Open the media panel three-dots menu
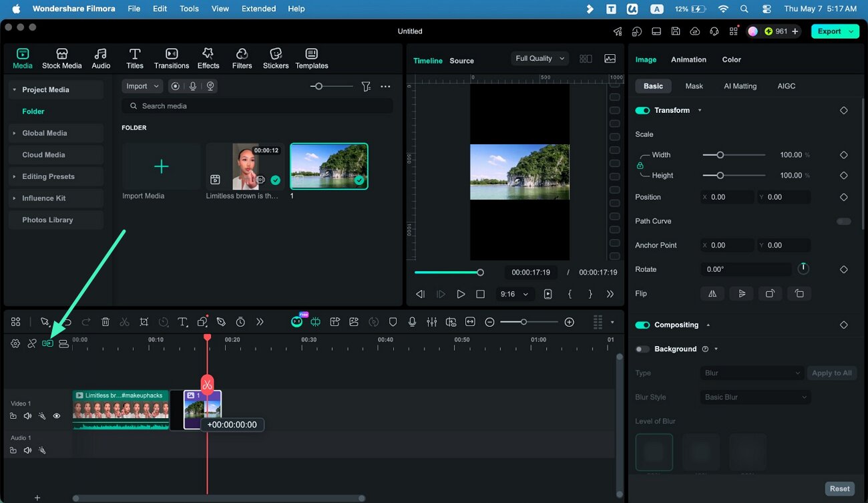The width and height of the screenshot is (868, 503). point(385,86)
